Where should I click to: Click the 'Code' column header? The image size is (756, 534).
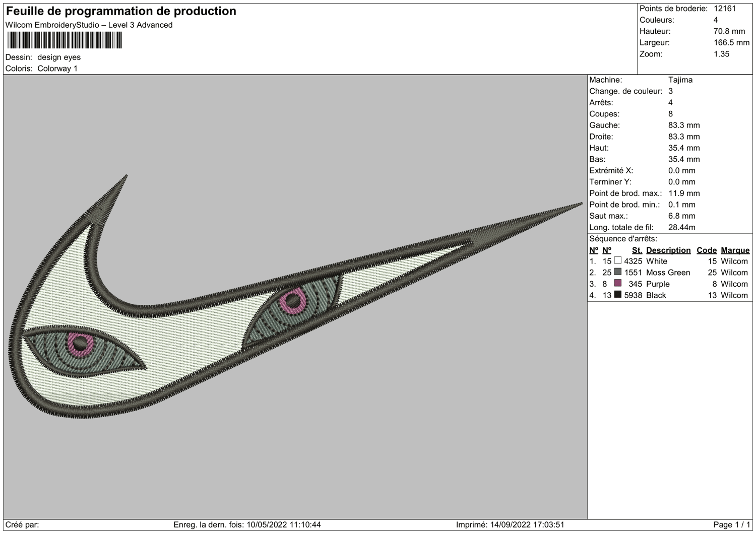coord(707,250)
